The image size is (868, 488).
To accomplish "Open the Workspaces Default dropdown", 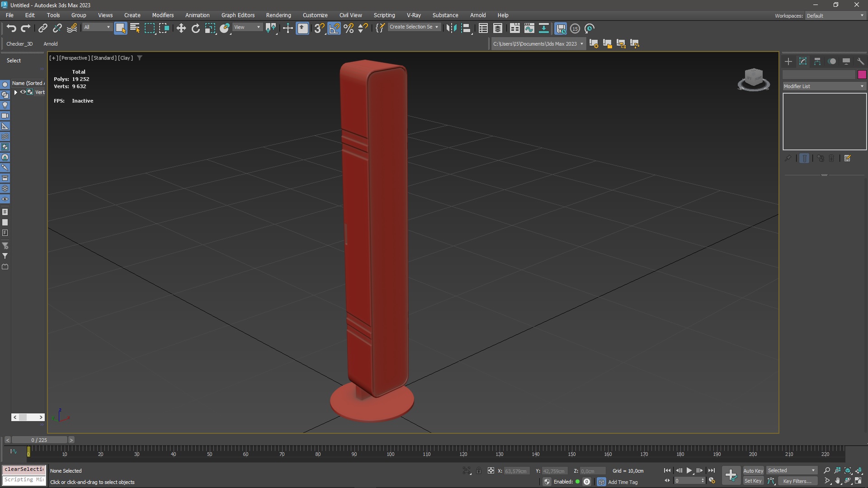I will click(835, 15).
